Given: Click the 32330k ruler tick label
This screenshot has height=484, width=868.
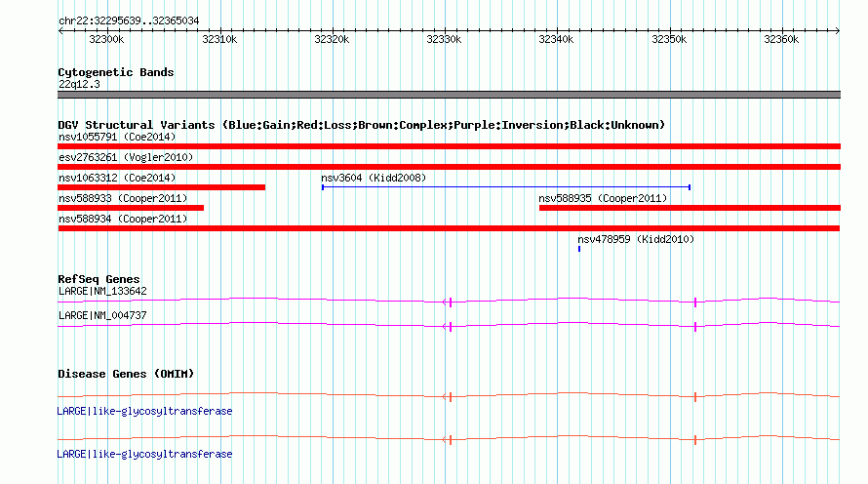Looking at the screenshot, I should 444,39.
